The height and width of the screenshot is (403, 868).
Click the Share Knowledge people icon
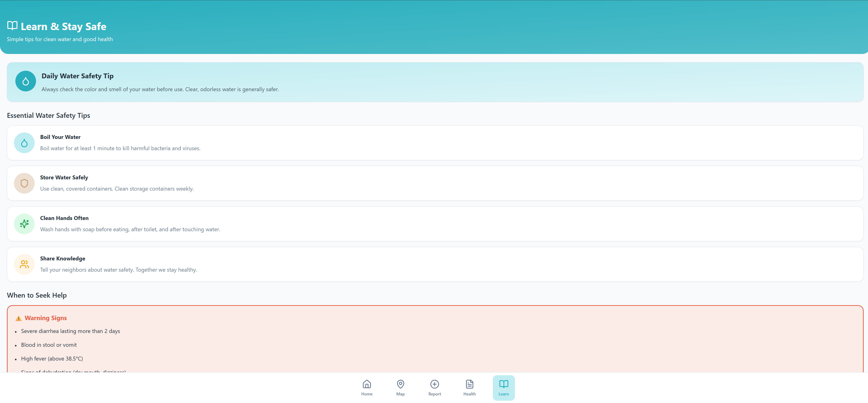point(24,264)
